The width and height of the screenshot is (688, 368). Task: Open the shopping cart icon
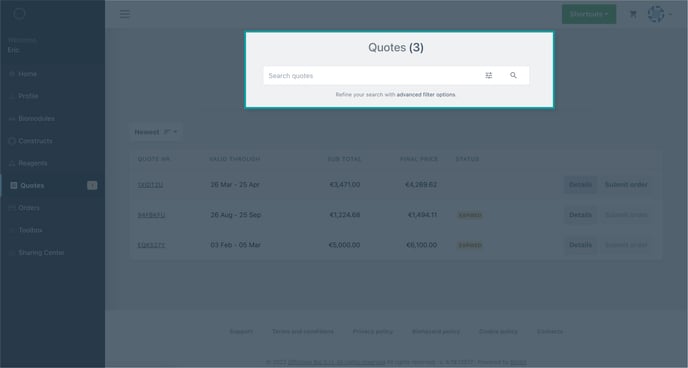tap(633, 14)
